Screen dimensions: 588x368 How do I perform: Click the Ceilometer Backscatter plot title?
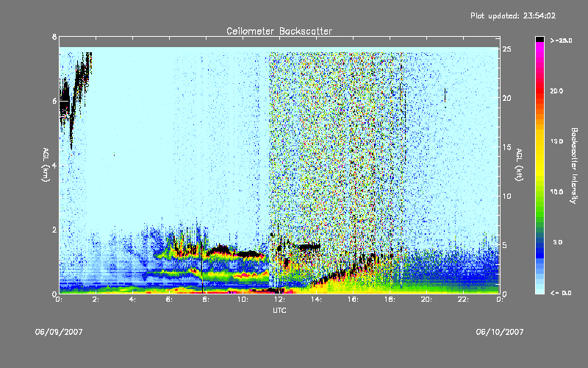279,31
